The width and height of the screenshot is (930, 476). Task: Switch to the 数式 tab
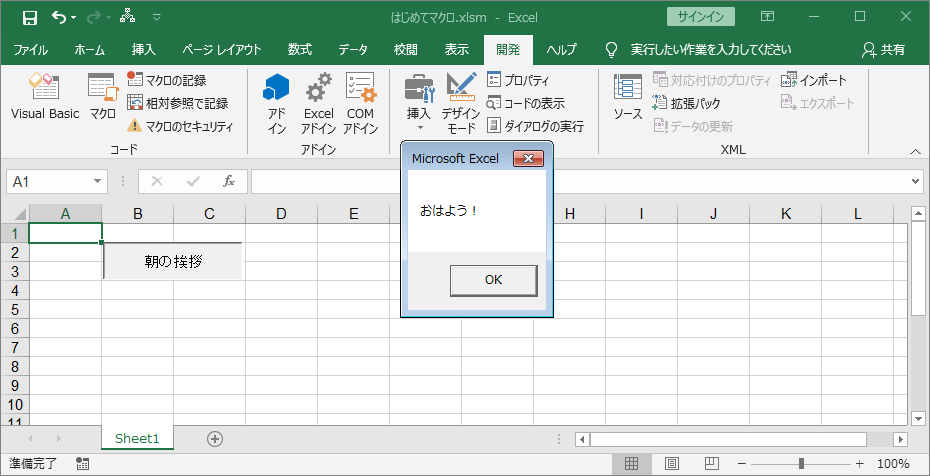pyautogui.click(x=300, y=50)
